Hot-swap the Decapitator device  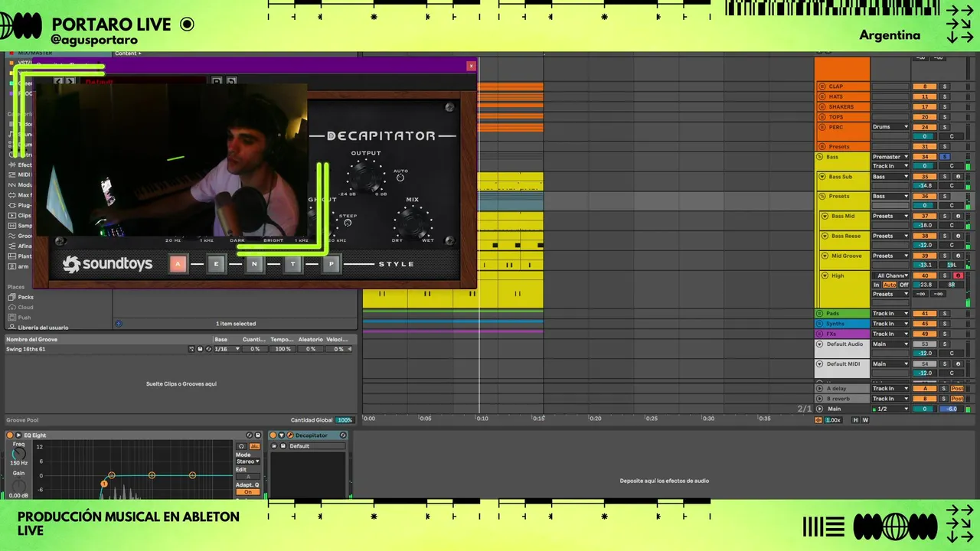(x=343, y=435)
